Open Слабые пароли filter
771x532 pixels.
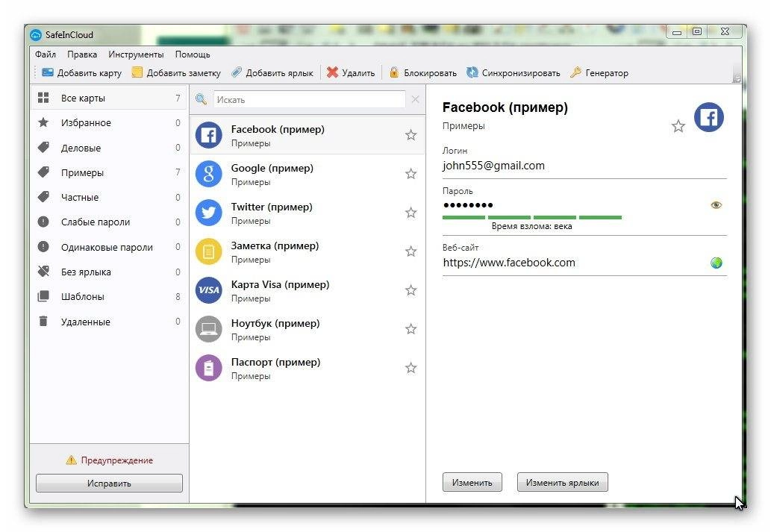[x=109, y=222]
